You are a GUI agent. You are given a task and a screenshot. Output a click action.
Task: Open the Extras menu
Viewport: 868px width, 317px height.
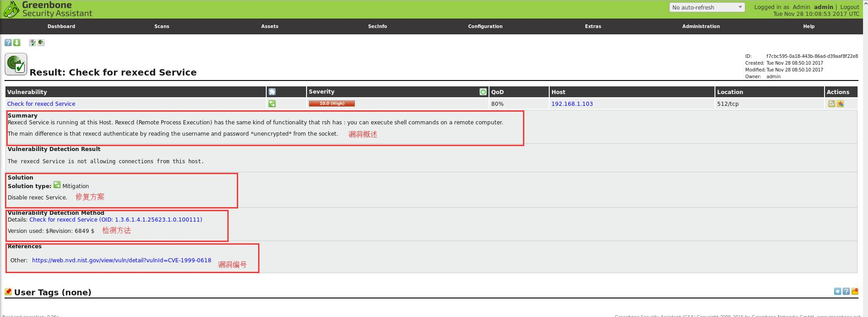click(593, 26)
